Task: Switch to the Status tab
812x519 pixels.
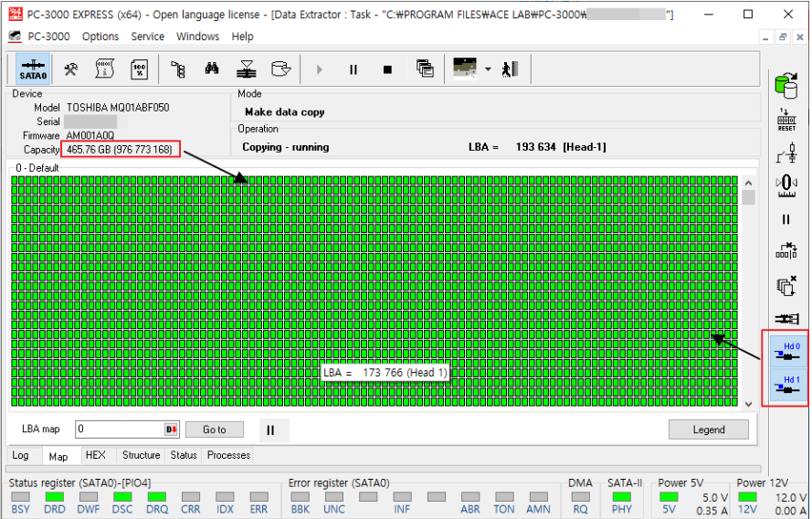Action: pos(184,455)
